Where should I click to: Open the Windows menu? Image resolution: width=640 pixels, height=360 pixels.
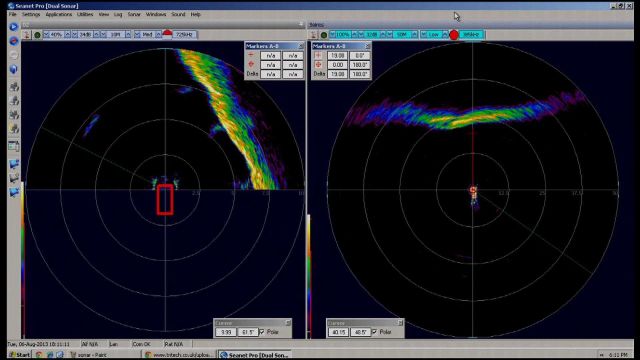156,14
